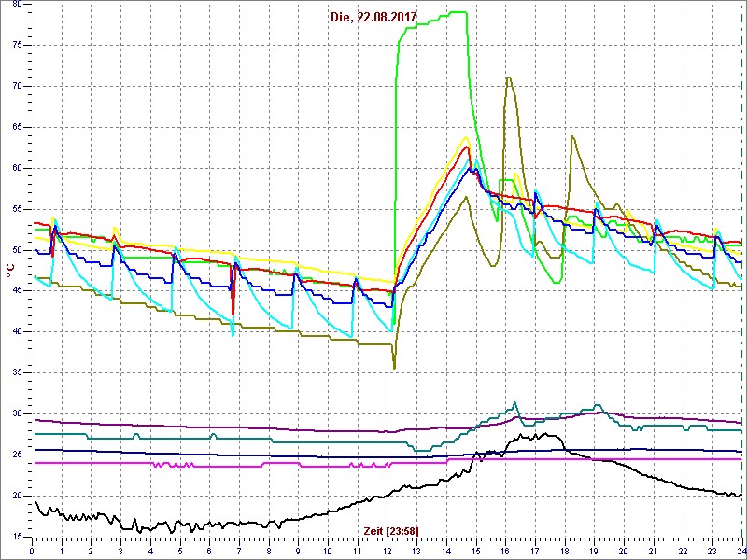747x560 pixels.
Task: Select the 50 value on the temperature axis
Action: pyautogui.click(x=17, y=250)
